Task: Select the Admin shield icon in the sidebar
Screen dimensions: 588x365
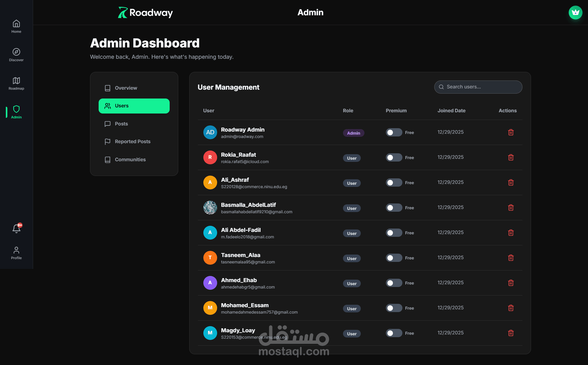Action: point(16,110)
